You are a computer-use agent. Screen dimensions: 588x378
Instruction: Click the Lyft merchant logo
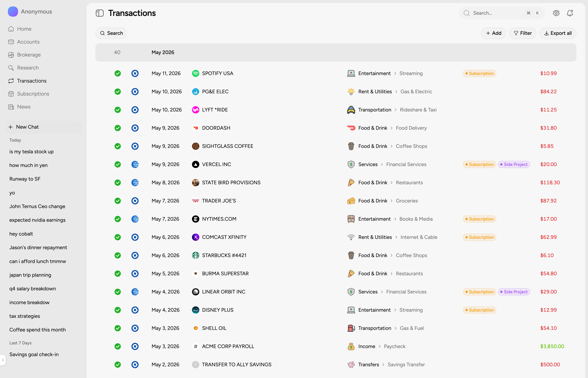click(x=195, y=110)
